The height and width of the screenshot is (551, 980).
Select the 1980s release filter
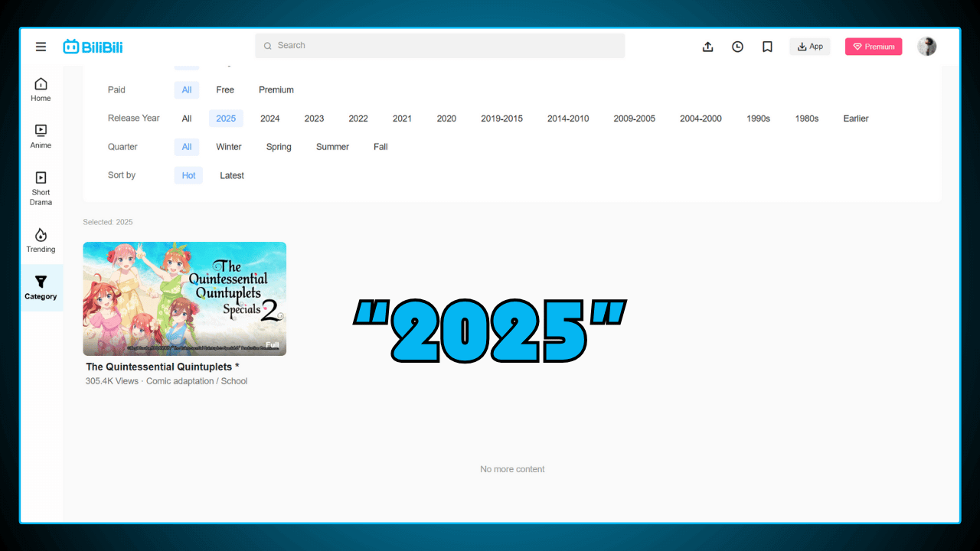807,119
